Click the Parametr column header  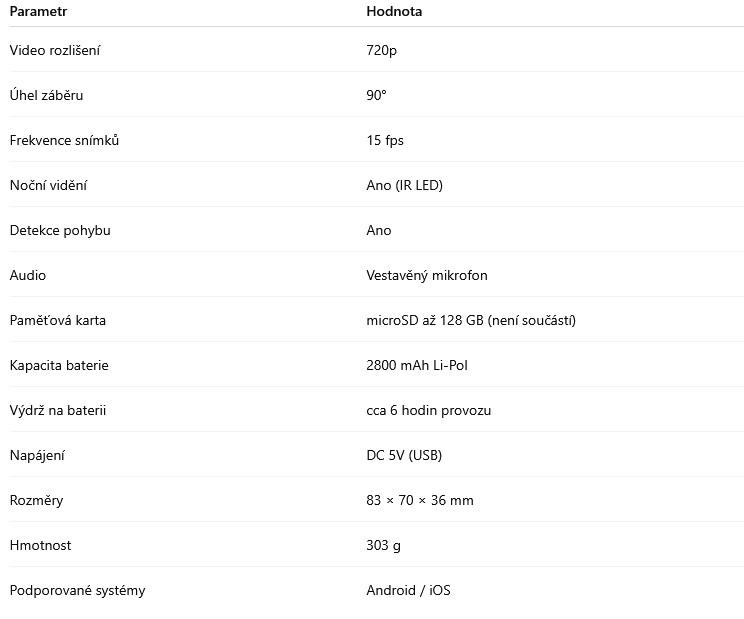[x=38, y=11]
